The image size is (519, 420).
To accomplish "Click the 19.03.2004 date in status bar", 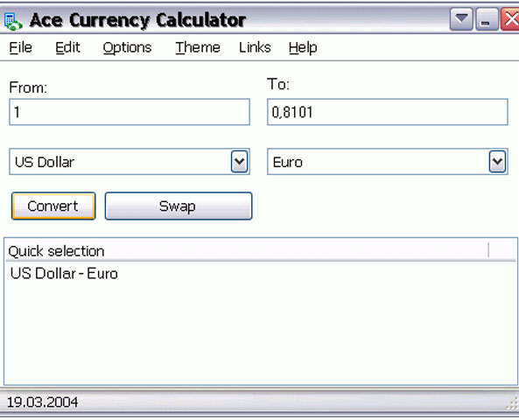I will [x=42, y=402].
